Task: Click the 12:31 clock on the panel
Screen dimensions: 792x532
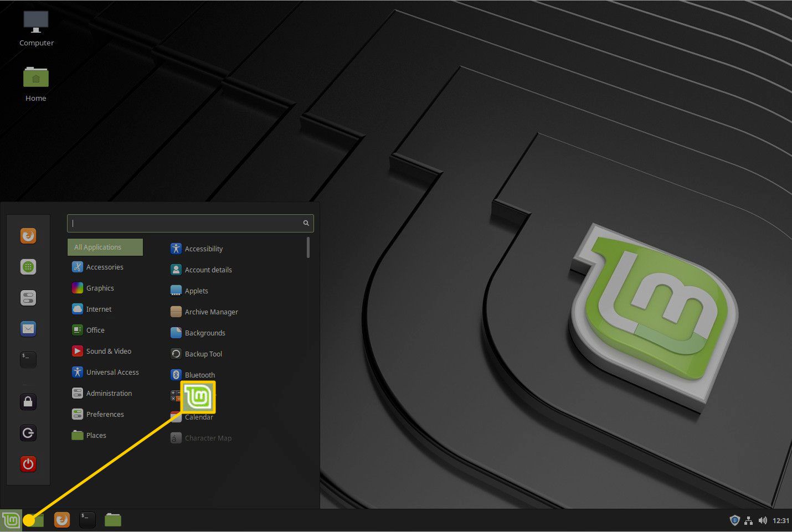Action: pyautogui.click(x=781, y=520)
